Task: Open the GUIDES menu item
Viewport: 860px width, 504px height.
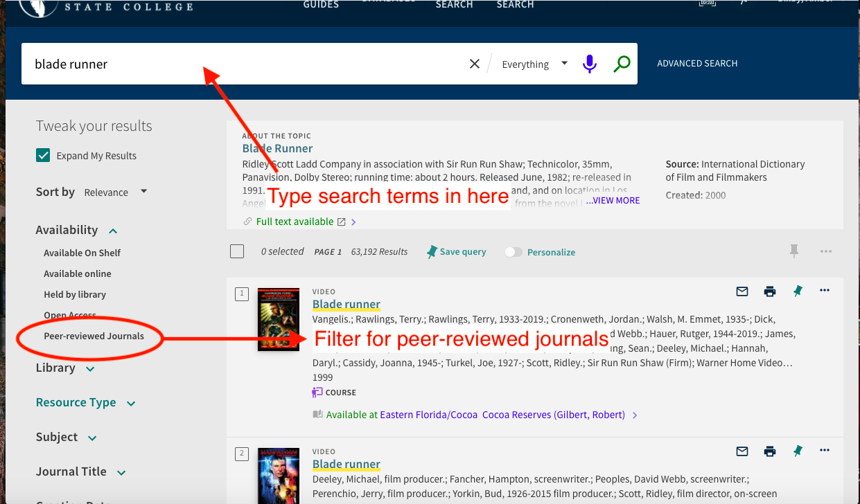Action: coord(321,4)
